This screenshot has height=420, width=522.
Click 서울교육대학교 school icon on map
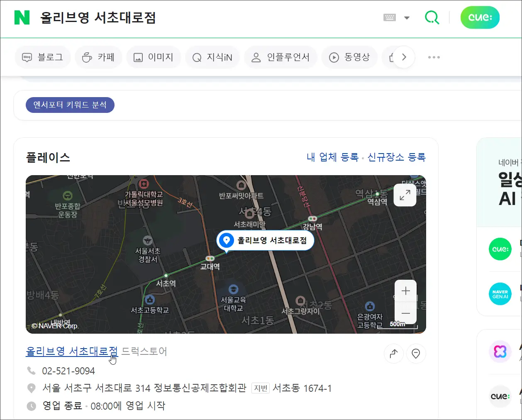pos(234,289)
